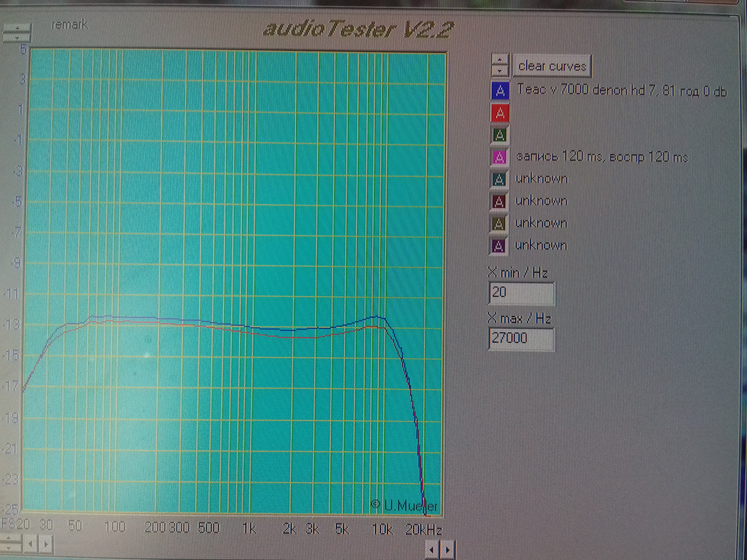
Task: Click right arrow below 20kHz label
Action: (448, 550)
